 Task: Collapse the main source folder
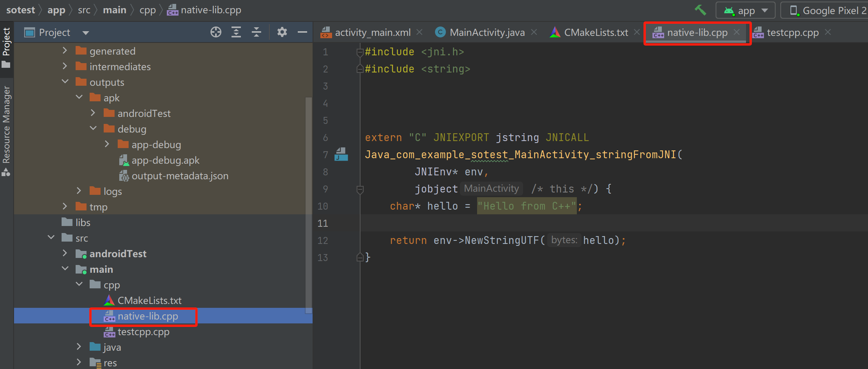pyautogui.click(x=65, y=268)
